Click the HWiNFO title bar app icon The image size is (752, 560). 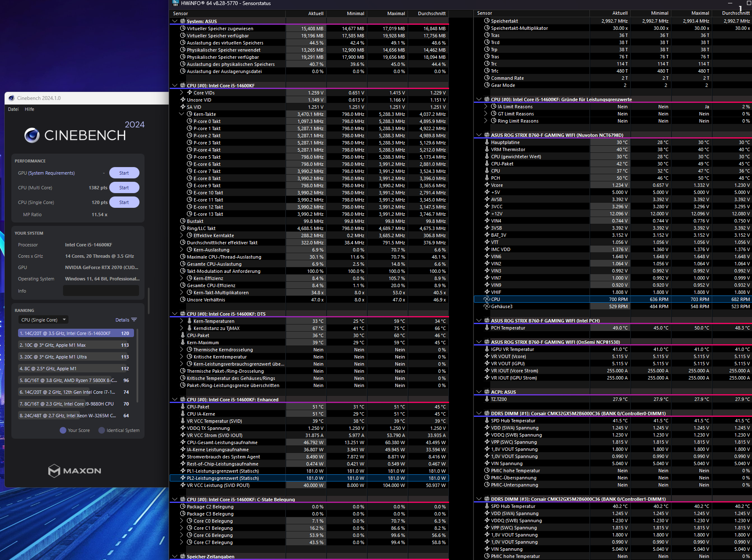click(x=175, y=3)
